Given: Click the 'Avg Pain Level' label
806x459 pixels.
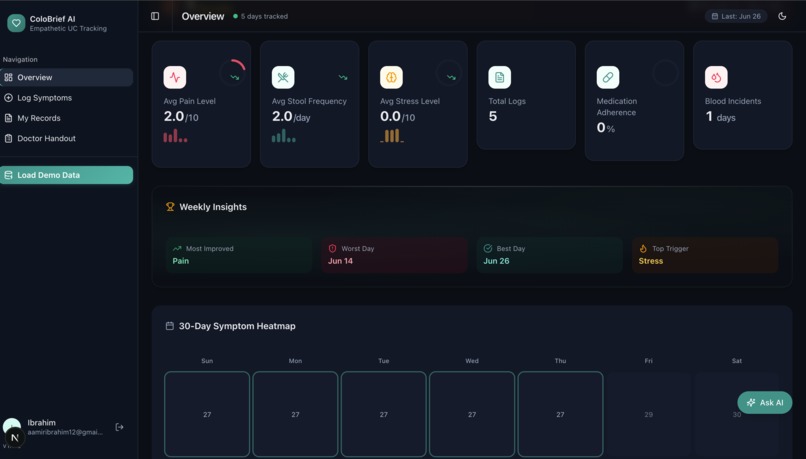Looking at the screenshot, I should pos(189,101).
